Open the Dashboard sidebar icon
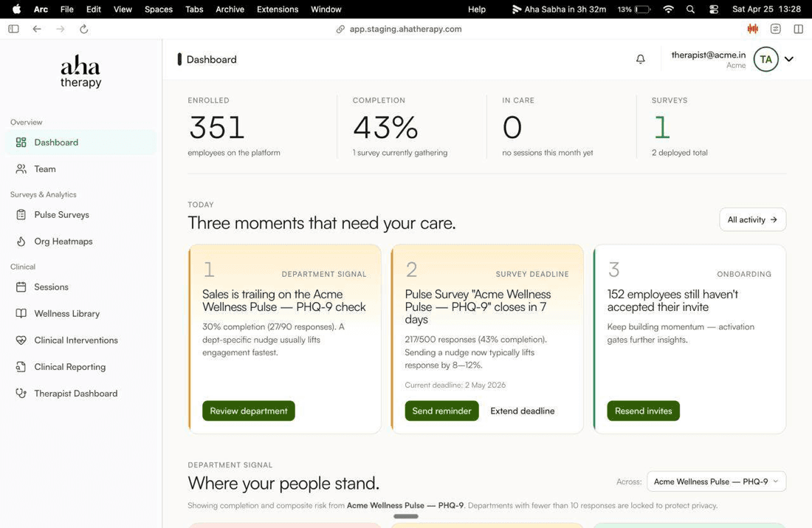 (21, 143)
